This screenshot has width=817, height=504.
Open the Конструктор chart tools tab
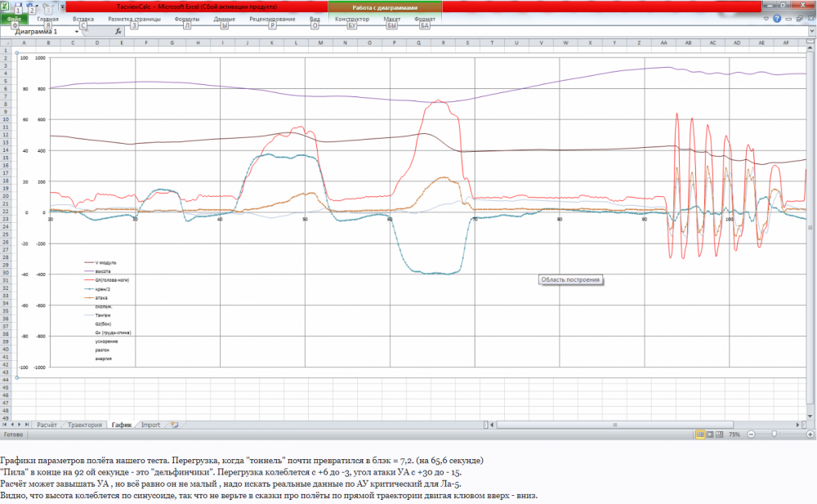tap(351, 19)
